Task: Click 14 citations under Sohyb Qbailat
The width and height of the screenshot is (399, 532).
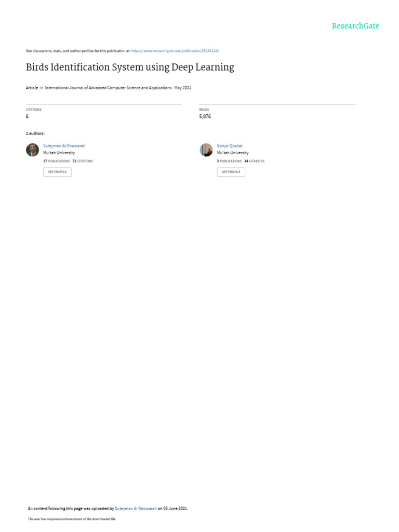Action: (x=254, y=161)
